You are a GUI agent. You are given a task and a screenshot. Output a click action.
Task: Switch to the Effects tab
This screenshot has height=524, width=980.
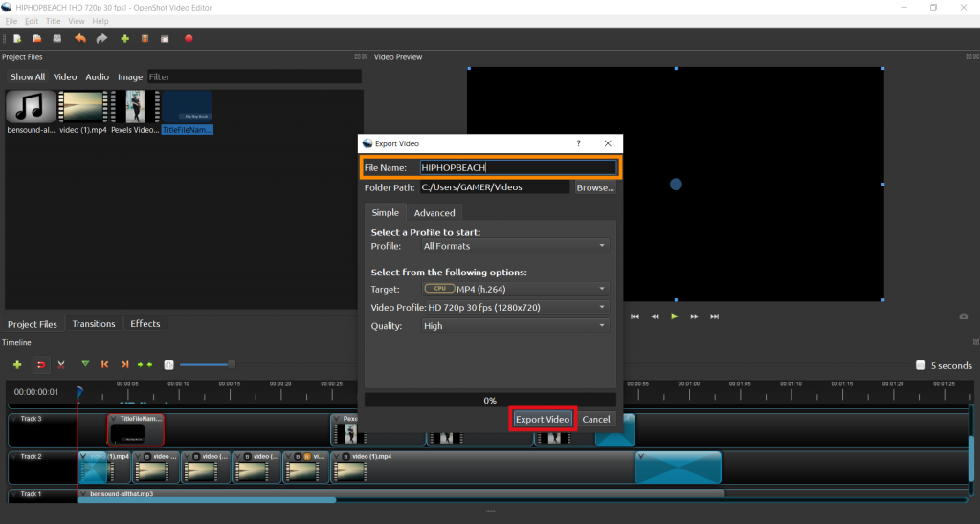(x=145, y=323)
